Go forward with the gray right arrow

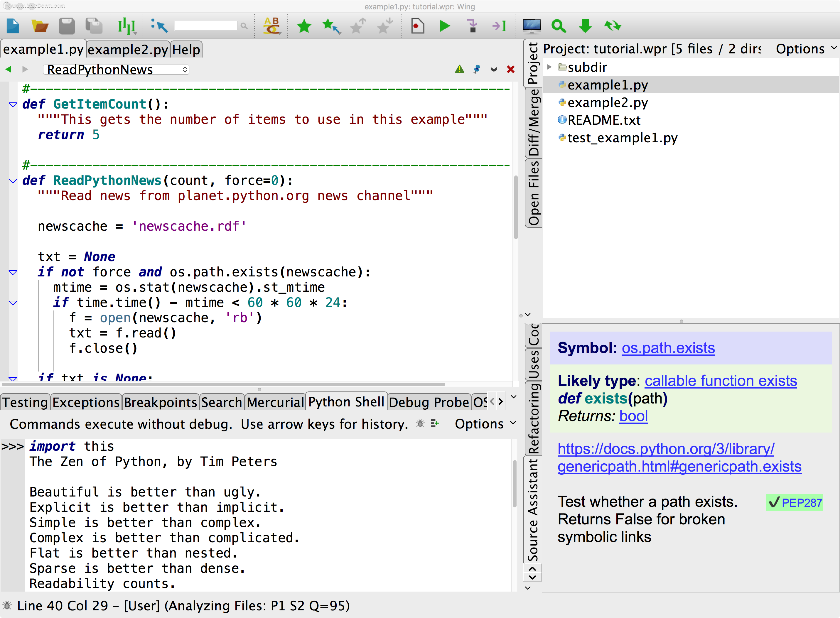[25, 69]
